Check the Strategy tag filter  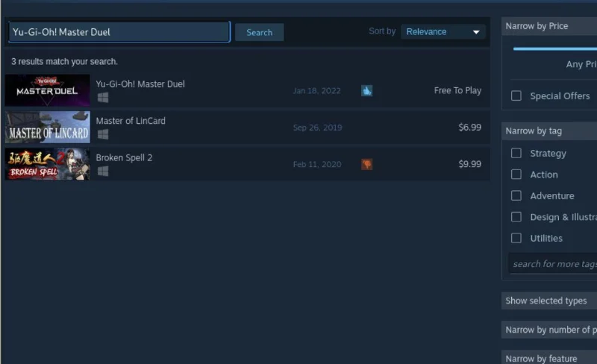(516, 153)
